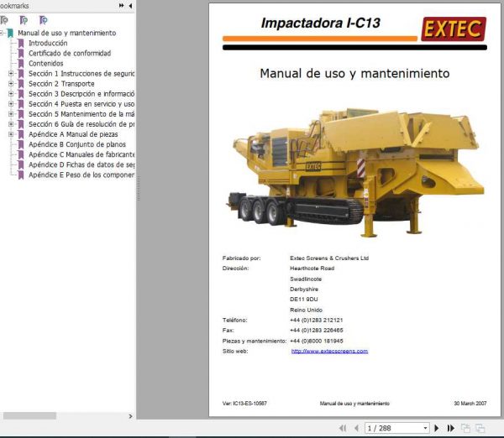Screen dimensions: 504x438
Task: Go to the first page
Action: pos(343,428)
